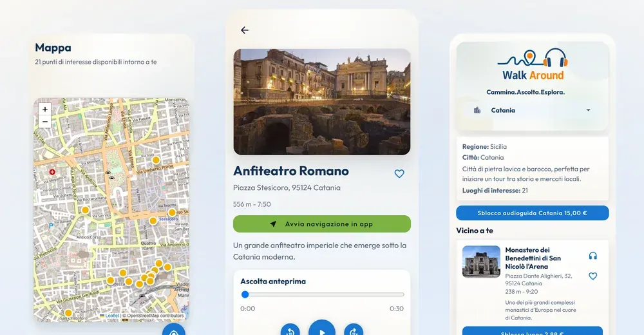The height and width of the screenshot is (335, 644).
Task: Favorite Anfiteatro Romano with the heart icon
Action: click(399, 173)
